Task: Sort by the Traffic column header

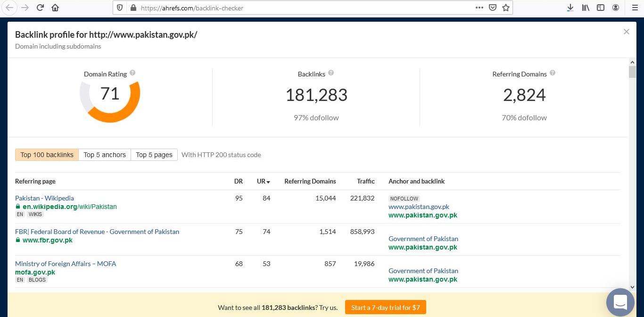Action: point(366,181)
